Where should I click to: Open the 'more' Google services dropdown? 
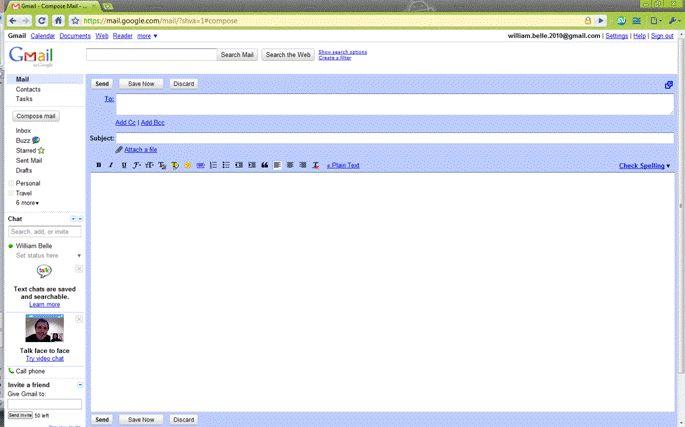148,35
